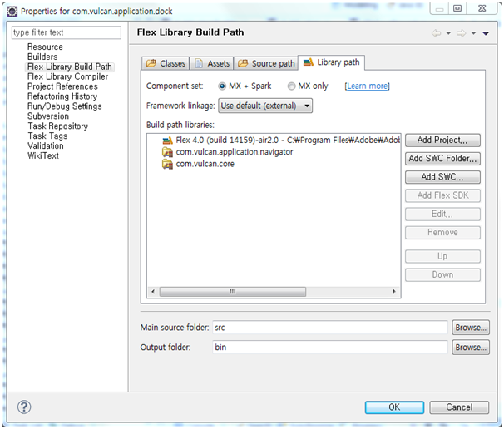The image size is (504, 429).
Task: Open the view menu triangle at top right
Action: coord(486,33)
